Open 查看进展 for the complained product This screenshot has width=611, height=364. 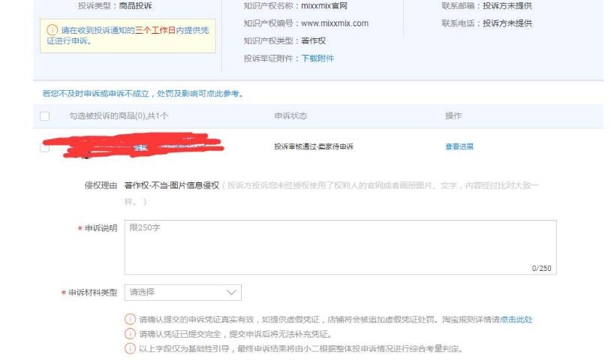pos(459,147)
